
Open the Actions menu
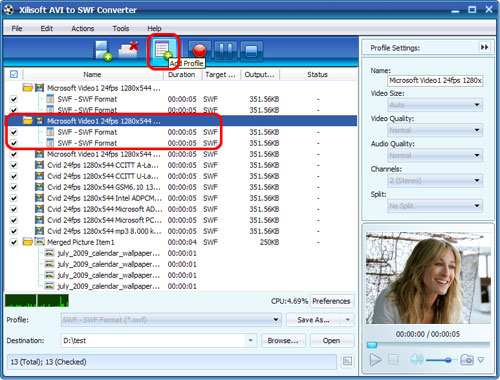83,28
